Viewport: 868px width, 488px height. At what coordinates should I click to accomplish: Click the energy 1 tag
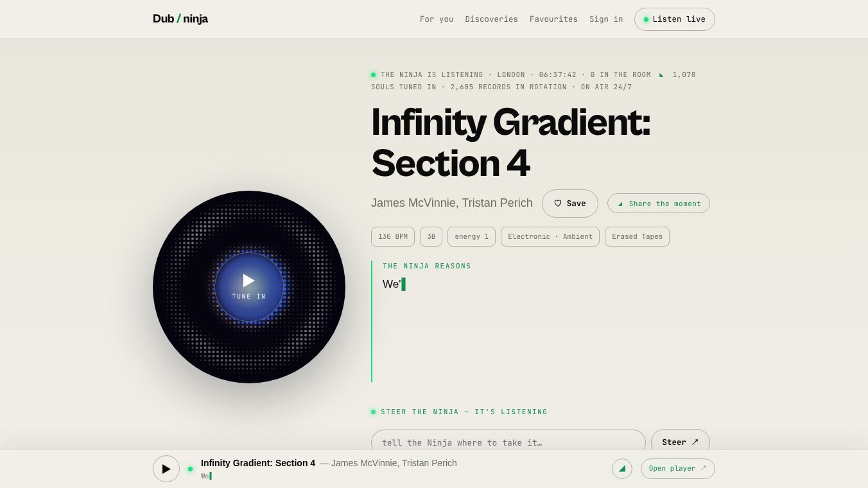tap(471, 236)
